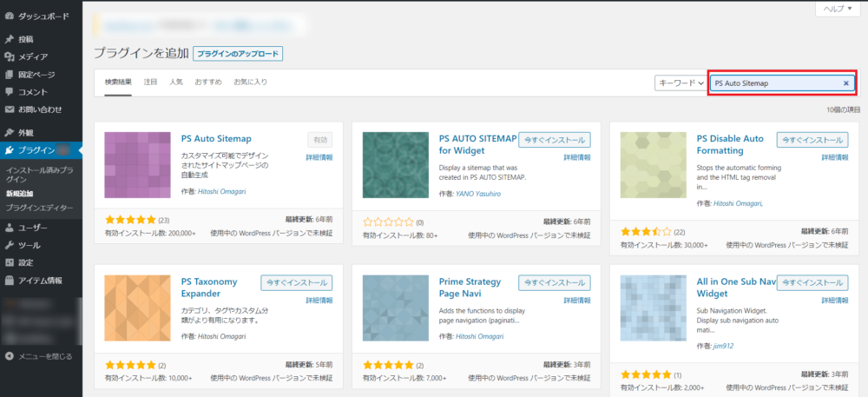Open 詳細情報 for PS Taxonomy Expander
The width and height of the screenshot is (868, 397).
(x=319, y=300)
